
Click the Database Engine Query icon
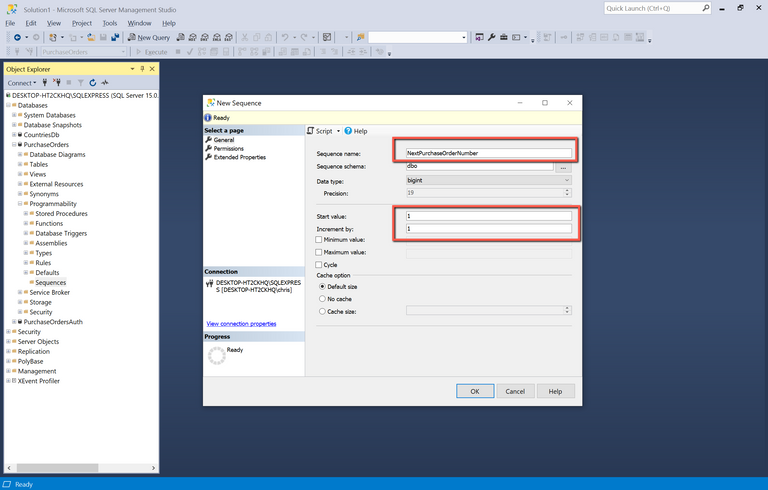tap(181, 37)
